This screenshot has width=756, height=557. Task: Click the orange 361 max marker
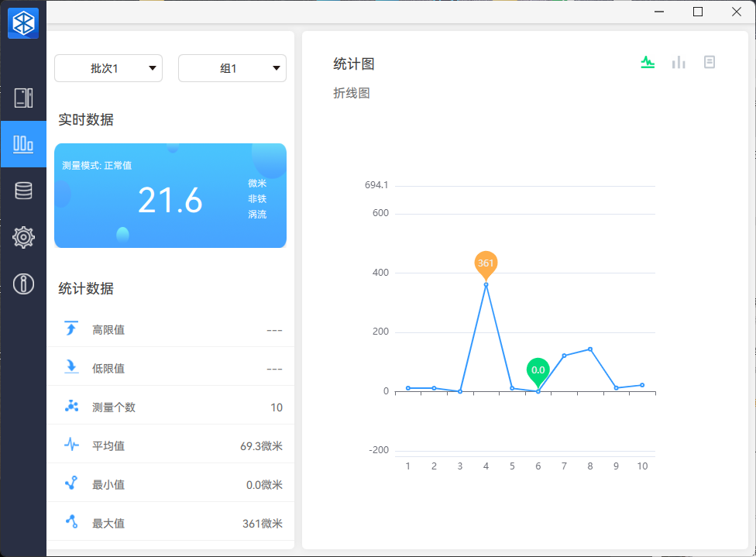click(486, 265)
